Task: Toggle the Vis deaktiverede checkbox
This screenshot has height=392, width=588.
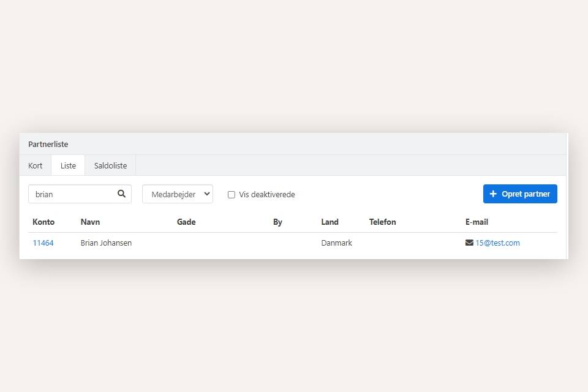Action: pyautogui.click(x=232, y=195)
